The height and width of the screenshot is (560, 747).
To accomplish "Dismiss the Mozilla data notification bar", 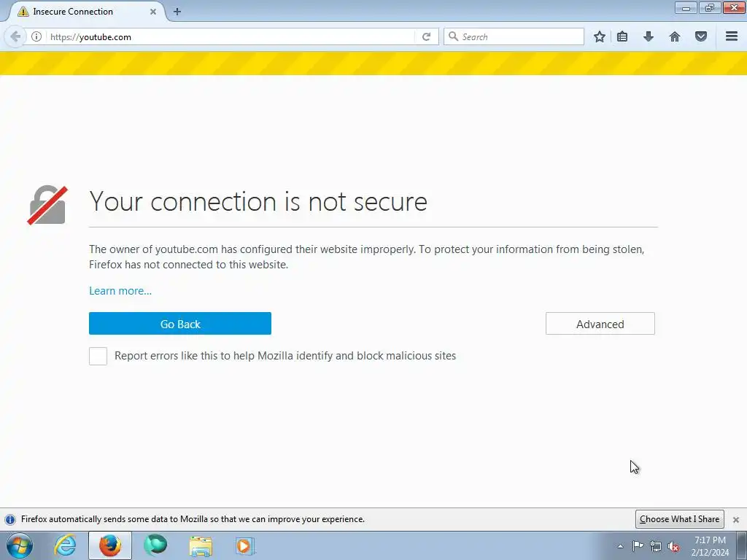I will (735, 519).
